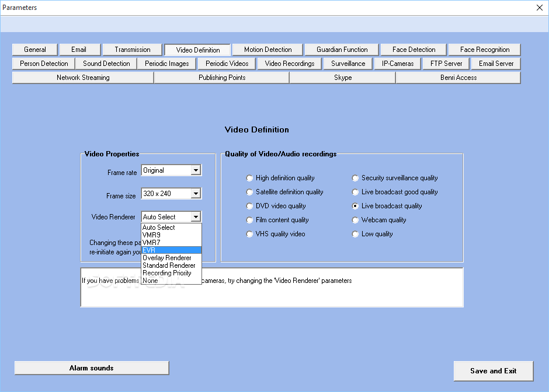Choose Satellite definition quality
Screen dimensions: 549x392
(x=249, y=192)
